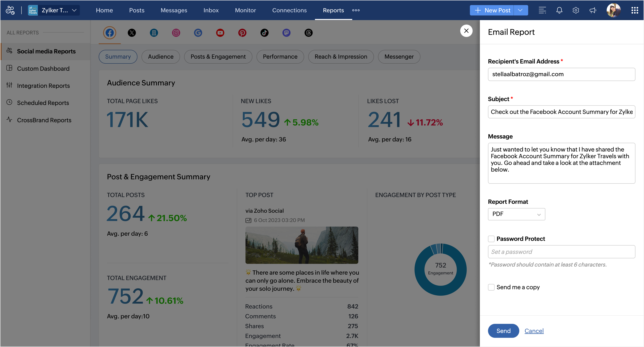
Task: Open the apps grid launcher
Action: coord(635,10)
